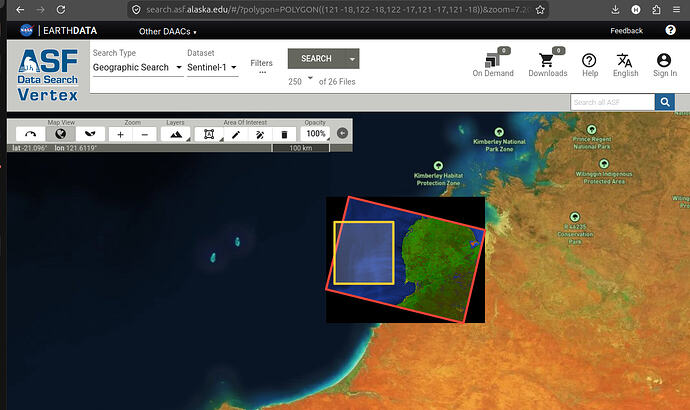The height and width of the screenshot is (410, 690).
Task: Clear area of interest with trash icon
Action: (284, 135)
